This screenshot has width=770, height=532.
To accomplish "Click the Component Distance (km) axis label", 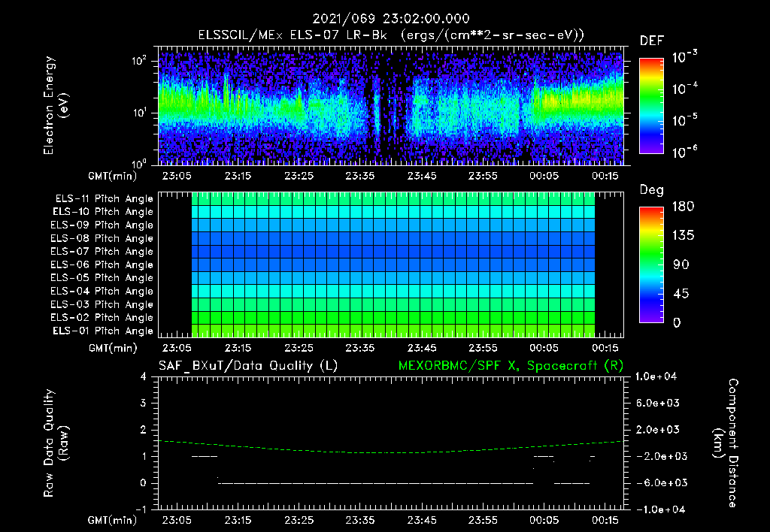I will pos(726,443).
